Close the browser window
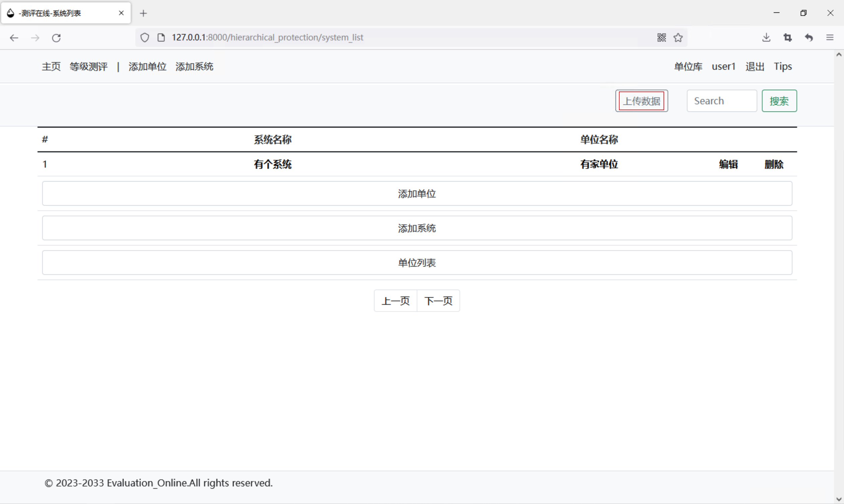Image resolution: width=844 pixels, height=504 pixels. click(x=830, y=13)
